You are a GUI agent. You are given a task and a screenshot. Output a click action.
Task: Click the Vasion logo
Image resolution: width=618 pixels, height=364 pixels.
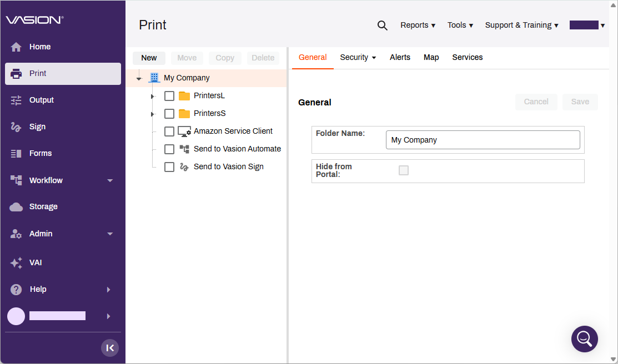[34, 19]
